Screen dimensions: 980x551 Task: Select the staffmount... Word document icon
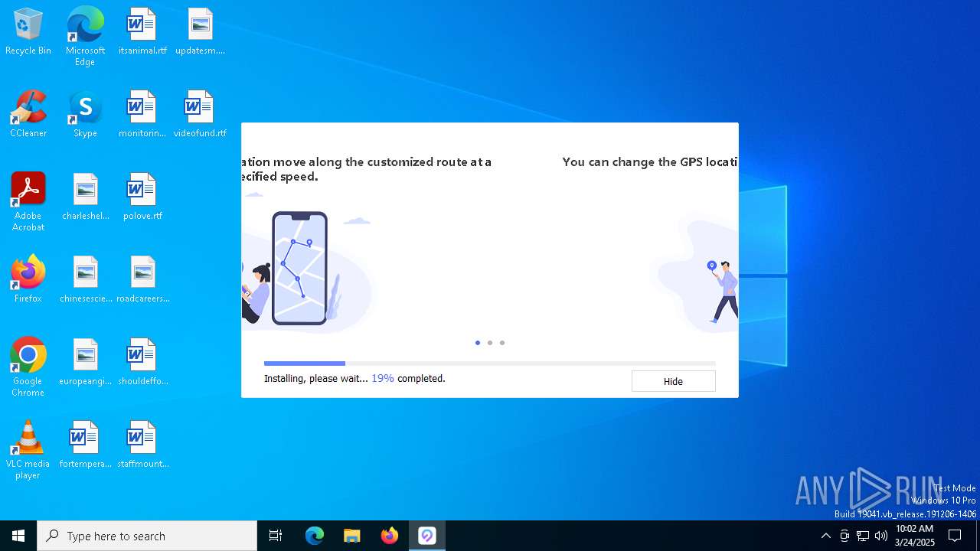click(142, 445)
